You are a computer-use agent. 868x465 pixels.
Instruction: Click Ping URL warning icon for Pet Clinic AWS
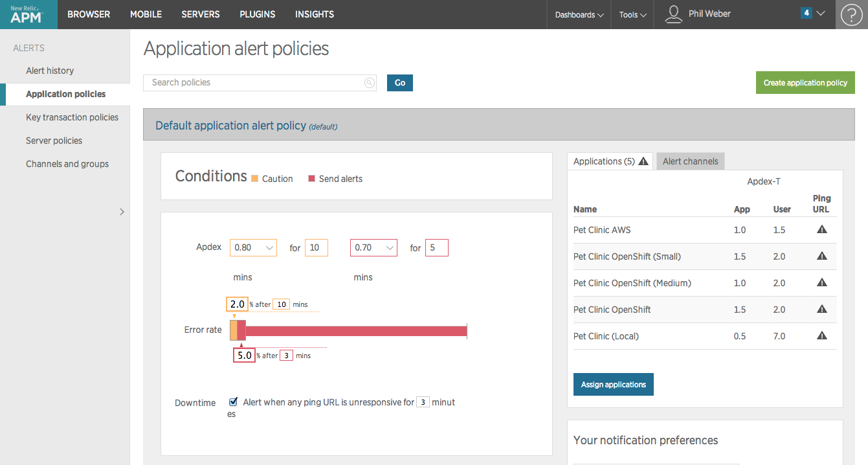coord(822,229)
